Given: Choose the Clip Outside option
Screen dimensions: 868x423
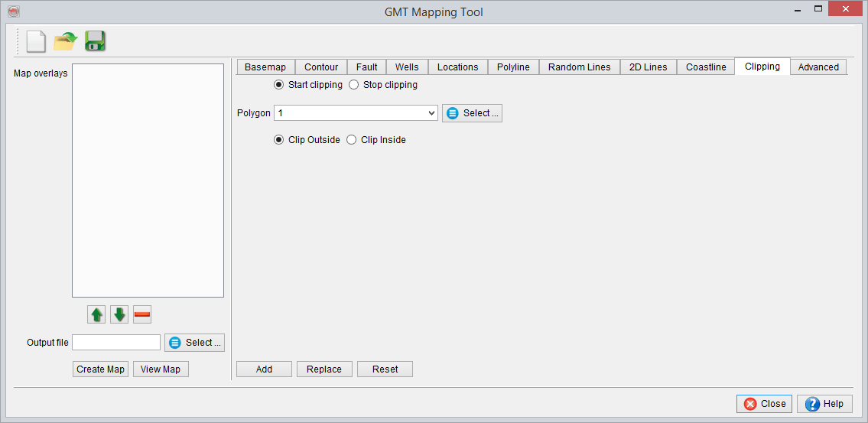Looking at the screenshot, I should pos(279,140).
